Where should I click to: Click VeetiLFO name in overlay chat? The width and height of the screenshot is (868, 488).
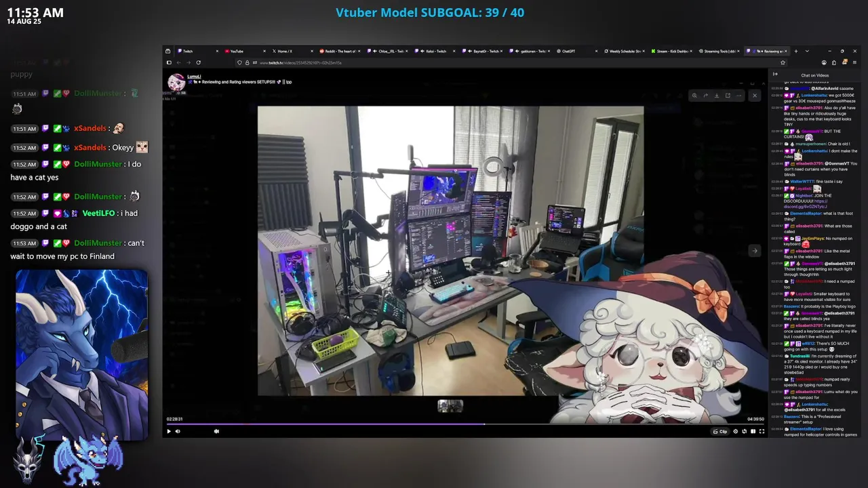tap(99, 213)
